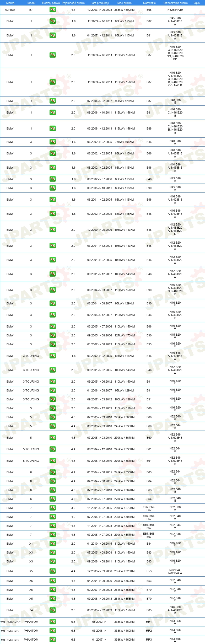Select the body code E84

pyautogui.click(x=149, y=544)
